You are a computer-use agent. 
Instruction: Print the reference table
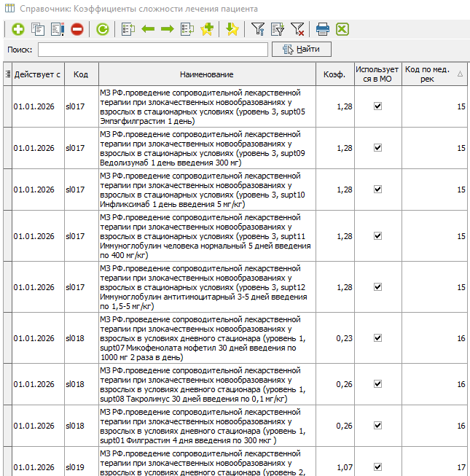[x=323, y=29]
